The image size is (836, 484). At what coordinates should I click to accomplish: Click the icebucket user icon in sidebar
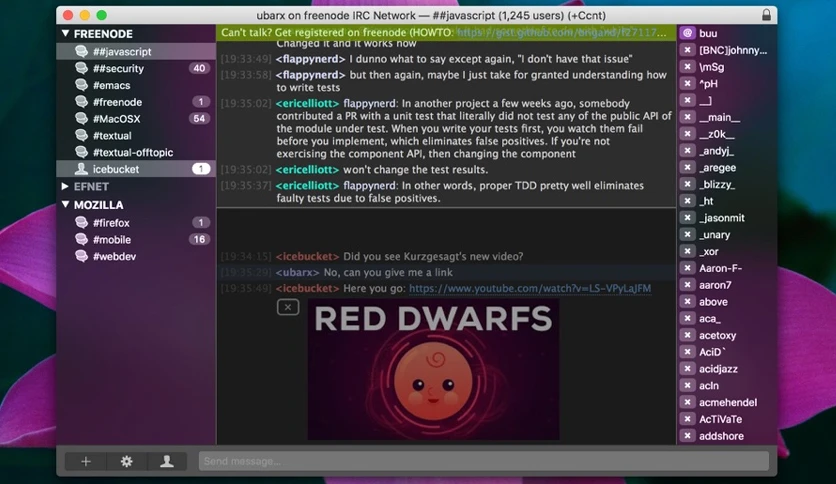pos(81,169)
